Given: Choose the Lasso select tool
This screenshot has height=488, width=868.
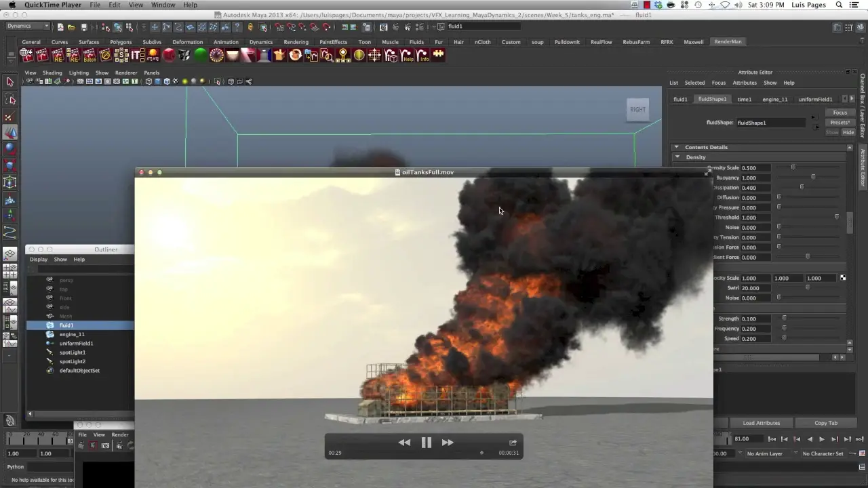Looking at the screenshot, I should pos(10,100).
